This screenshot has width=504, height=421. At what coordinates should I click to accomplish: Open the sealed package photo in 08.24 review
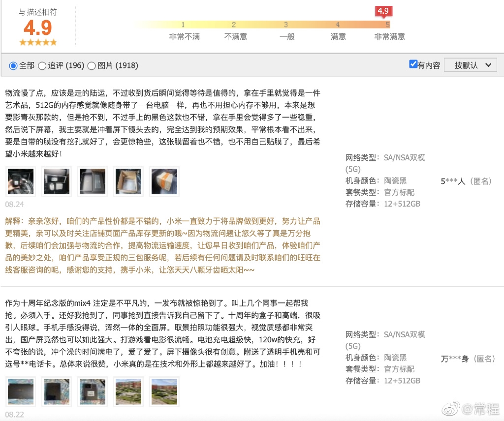point(164,181)
